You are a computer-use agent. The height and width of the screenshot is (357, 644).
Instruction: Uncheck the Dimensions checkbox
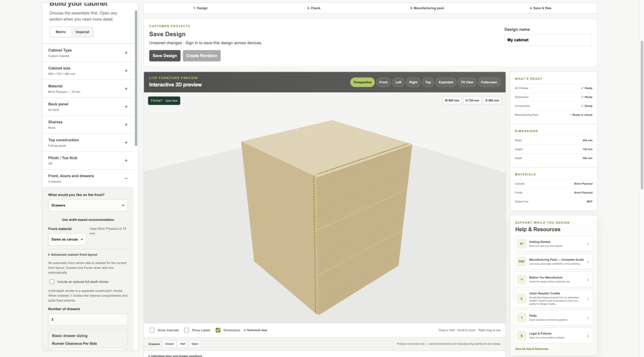click(218, 330)
